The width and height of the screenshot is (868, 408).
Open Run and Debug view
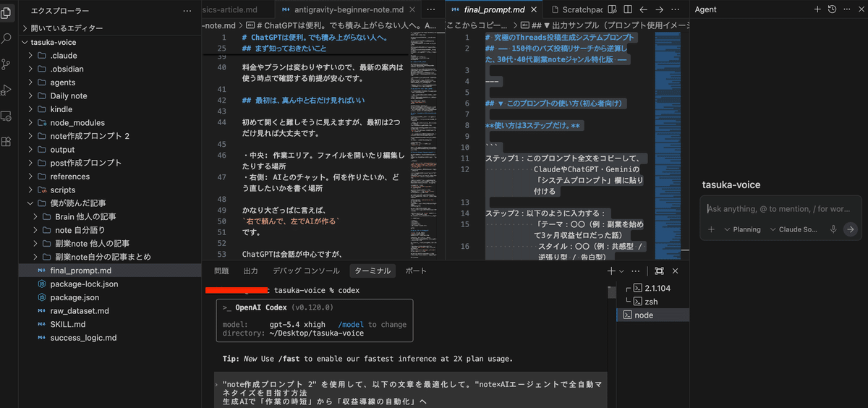click(x=7, y=90)
